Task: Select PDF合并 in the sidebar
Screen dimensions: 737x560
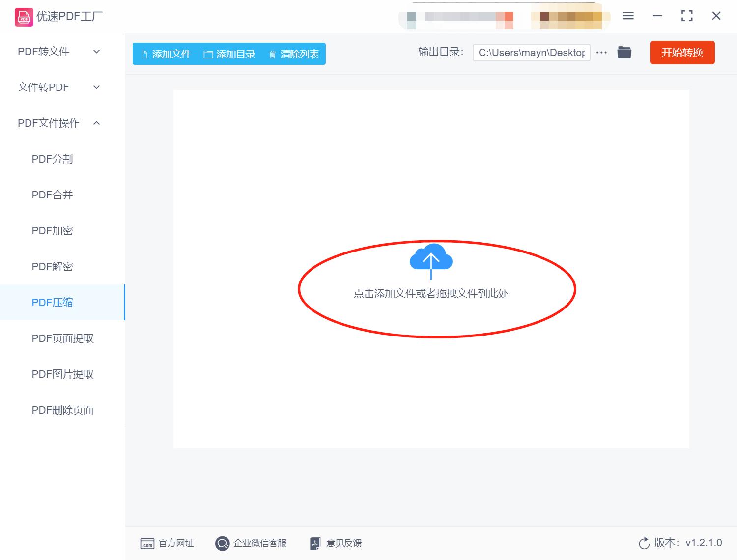Action: [52, 195]
